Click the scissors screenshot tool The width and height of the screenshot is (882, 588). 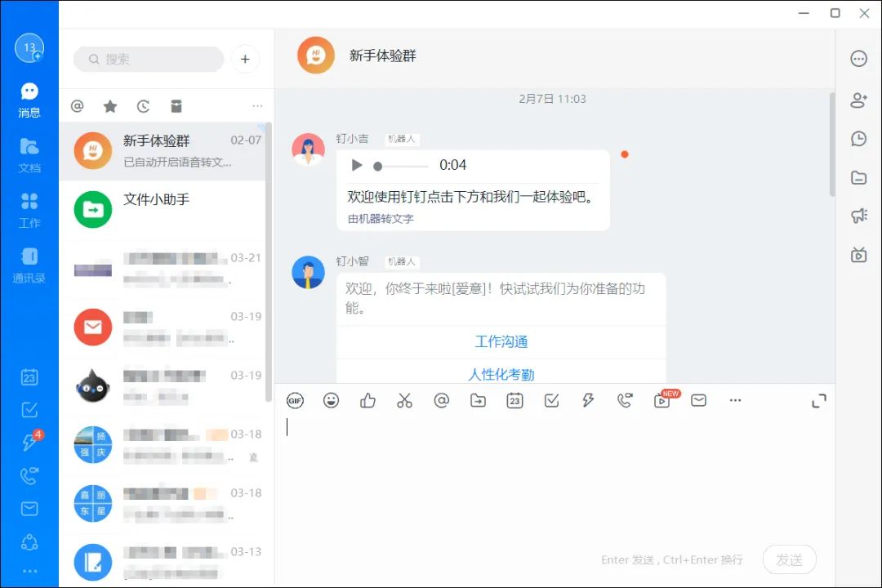click(404, 401)
